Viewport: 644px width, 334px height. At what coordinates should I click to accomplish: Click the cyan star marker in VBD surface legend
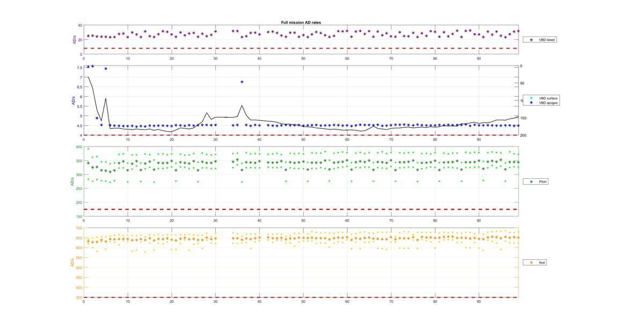[531, 98]
